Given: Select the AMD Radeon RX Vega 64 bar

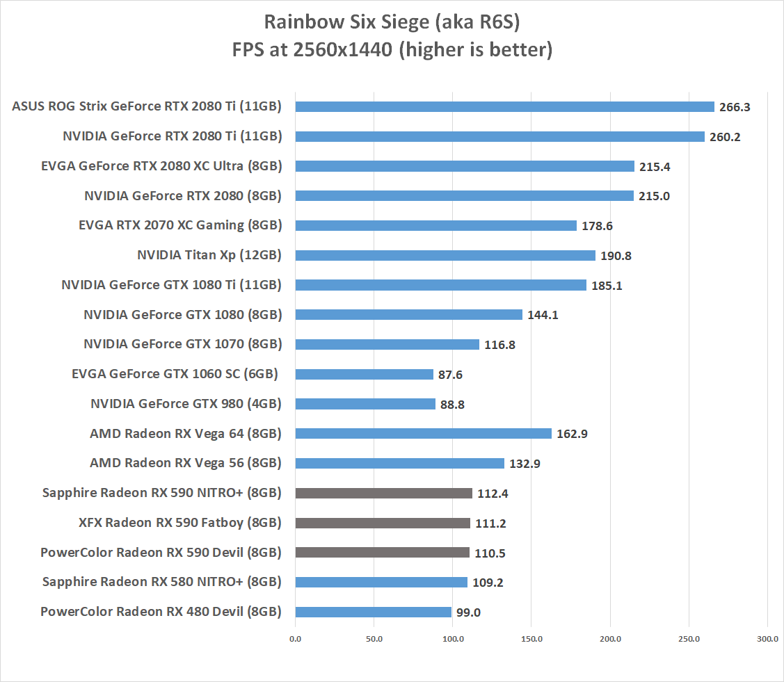Looking at the screenshot, I should (x=424, y=434).
